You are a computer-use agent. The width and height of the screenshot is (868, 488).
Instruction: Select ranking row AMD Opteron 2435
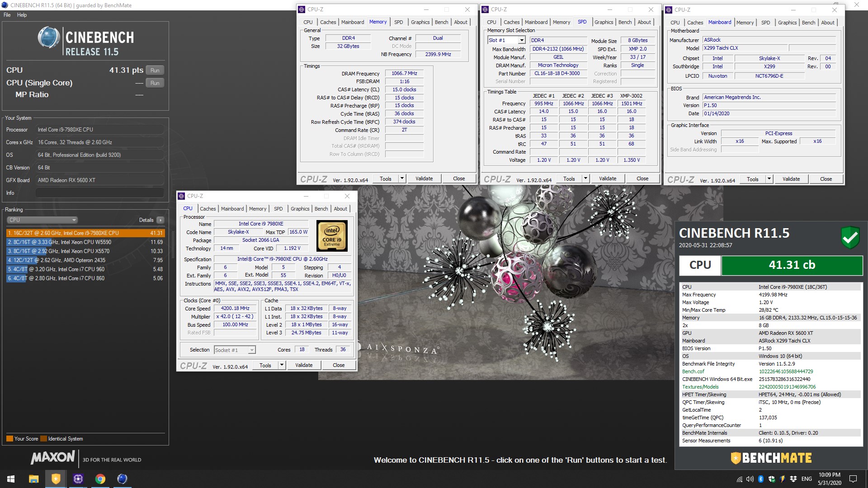[x=85, y=260]
